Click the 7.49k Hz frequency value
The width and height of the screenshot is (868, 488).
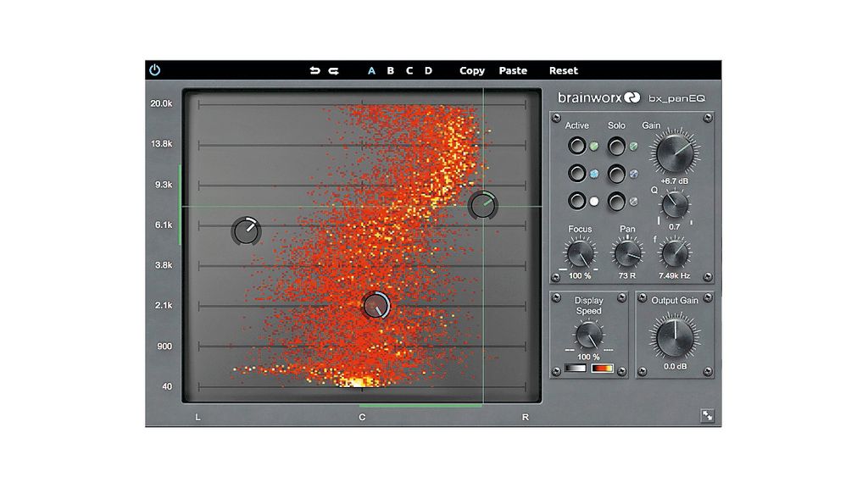point(674,275)
